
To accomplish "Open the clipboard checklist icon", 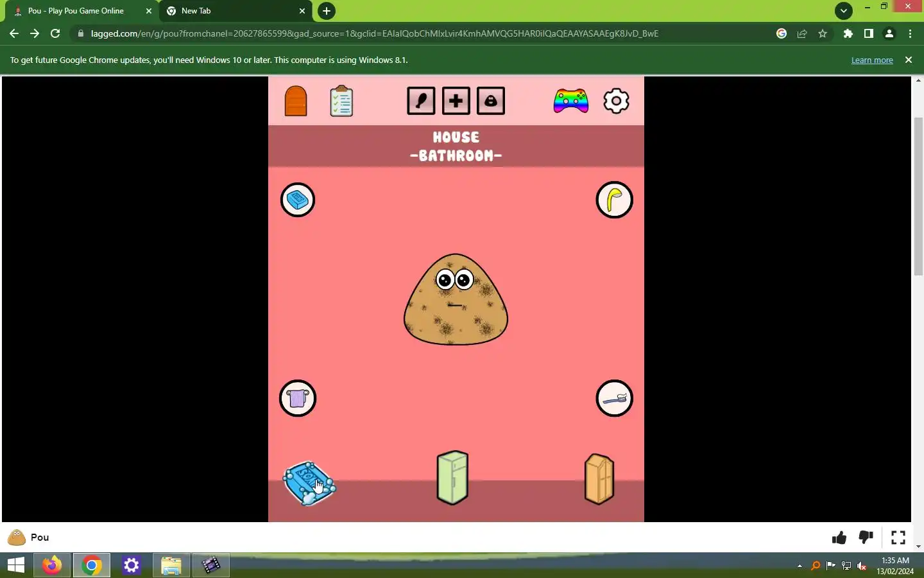I will pos(341,101).
